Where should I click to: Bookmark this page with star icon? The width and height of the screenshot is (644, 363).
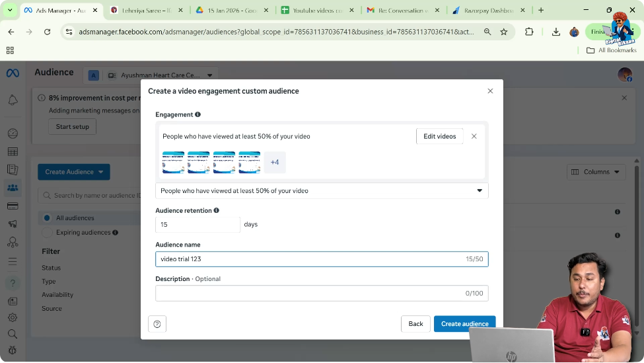[504, 32]
